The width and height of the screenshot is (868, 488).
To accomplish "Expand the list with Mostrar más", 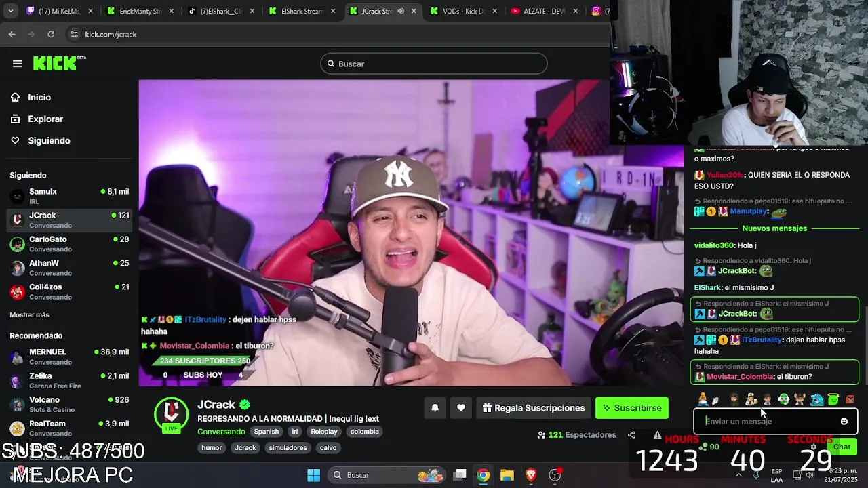I will click(29, 315).
